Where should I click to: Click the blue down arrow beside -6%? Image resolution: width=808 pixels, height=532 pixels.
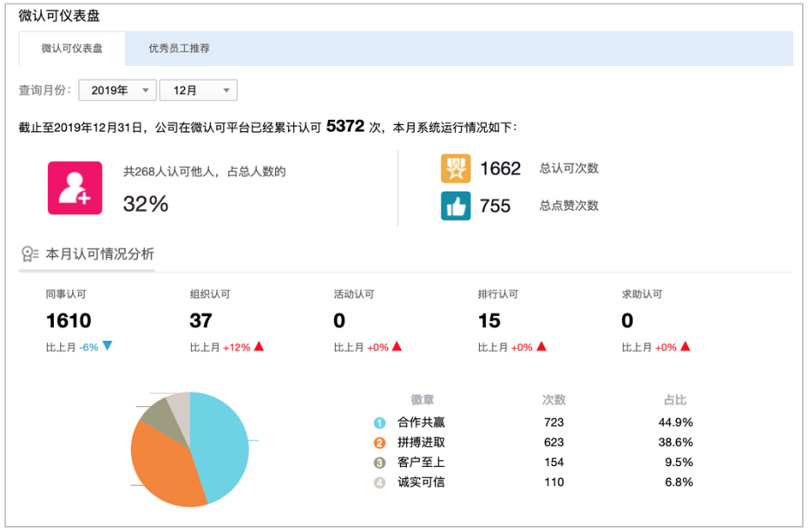click(x=108, y=346)
